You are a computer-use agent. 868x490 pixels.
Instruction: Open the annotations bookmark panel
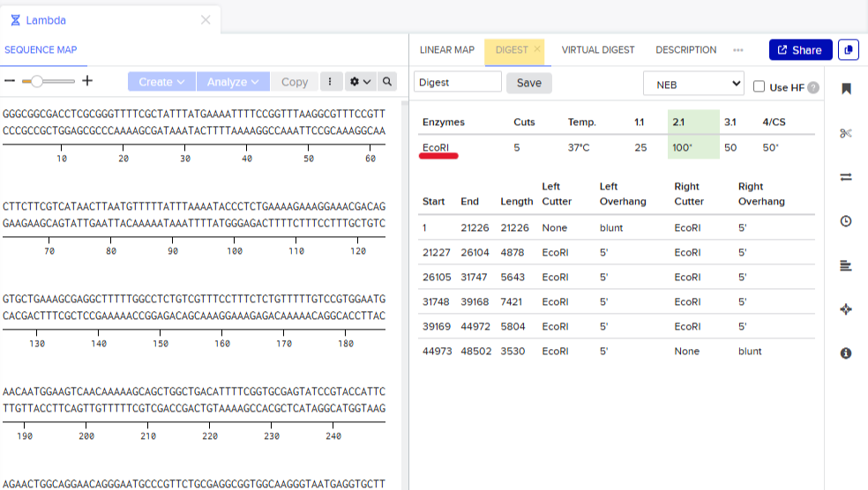(x=846, y=89)
